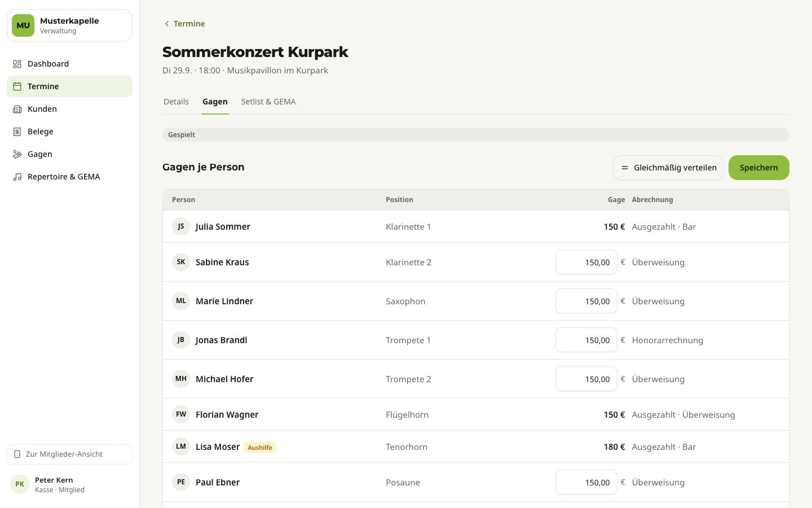Click the Gespielt status bar
Screen dimensions: 812x508
(x=476, y=135)
